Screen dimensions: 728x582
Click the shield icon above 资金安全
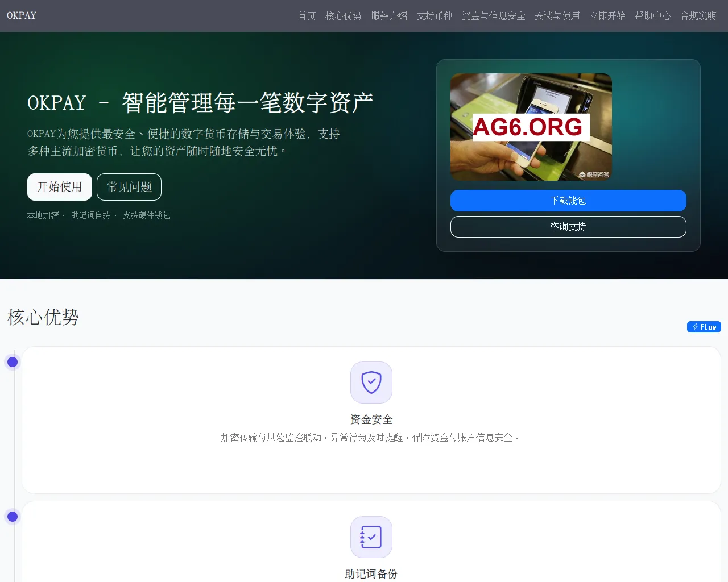371,383
